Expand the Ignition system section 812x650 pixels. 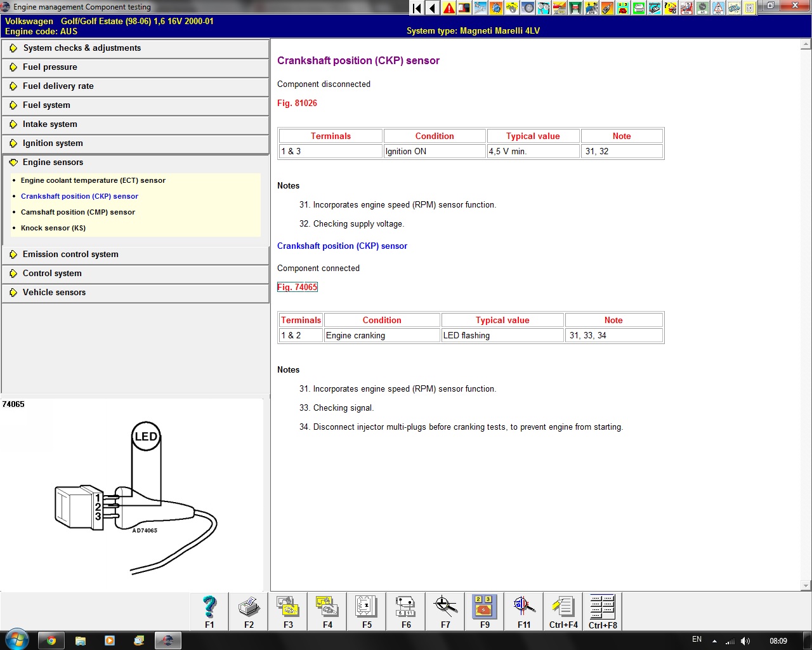pyautogui.click(x=53, y=143)
